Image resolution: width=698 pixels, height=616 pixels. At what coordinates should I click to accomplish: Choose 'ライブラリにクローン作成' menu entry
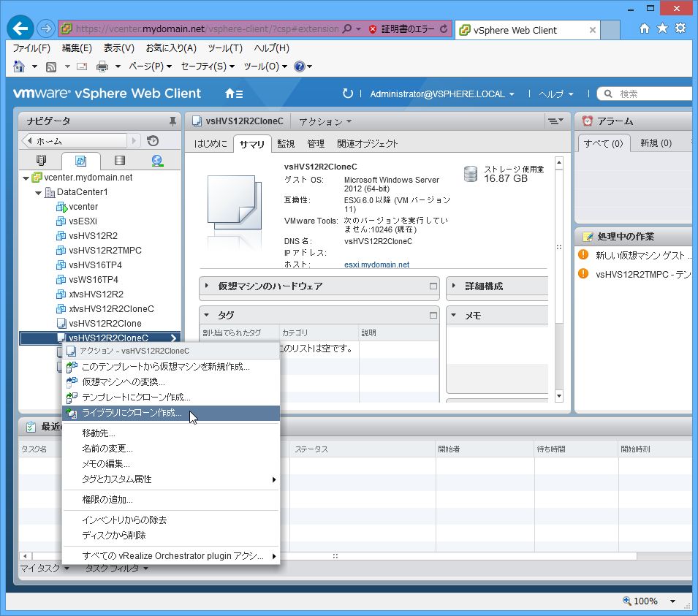tap(171, 413)
